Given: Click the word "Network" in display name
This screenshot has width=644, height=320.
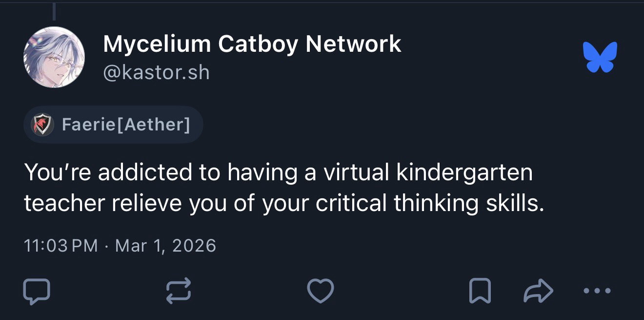Looking at the screenshot, I should click(353, 44).
